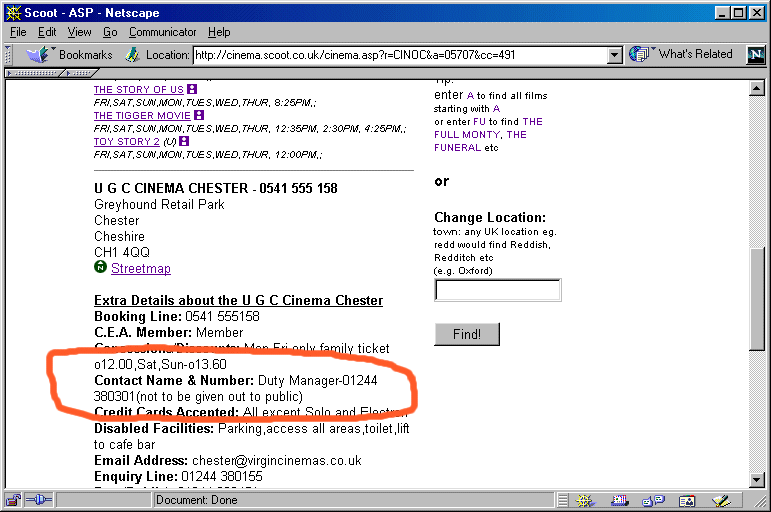Click the What's Related button

[684, 55]
